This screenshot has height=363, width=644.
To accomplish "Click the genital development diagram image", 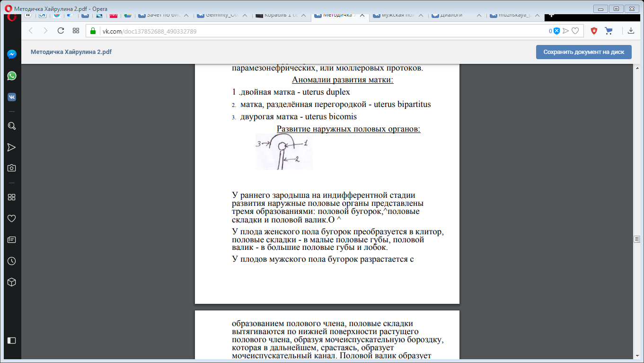I will tap(284, 152).
